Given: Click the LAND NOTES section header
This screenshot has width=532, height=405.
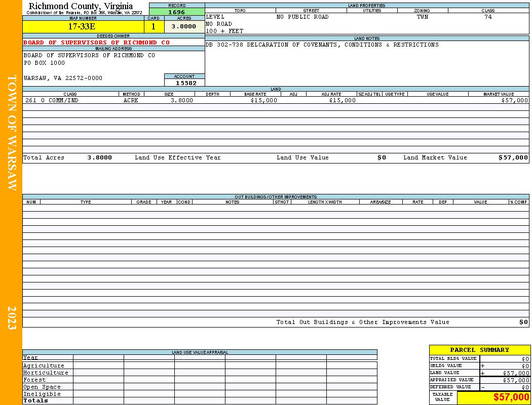Looking at the screenshot, I should (x=367, y=38).
